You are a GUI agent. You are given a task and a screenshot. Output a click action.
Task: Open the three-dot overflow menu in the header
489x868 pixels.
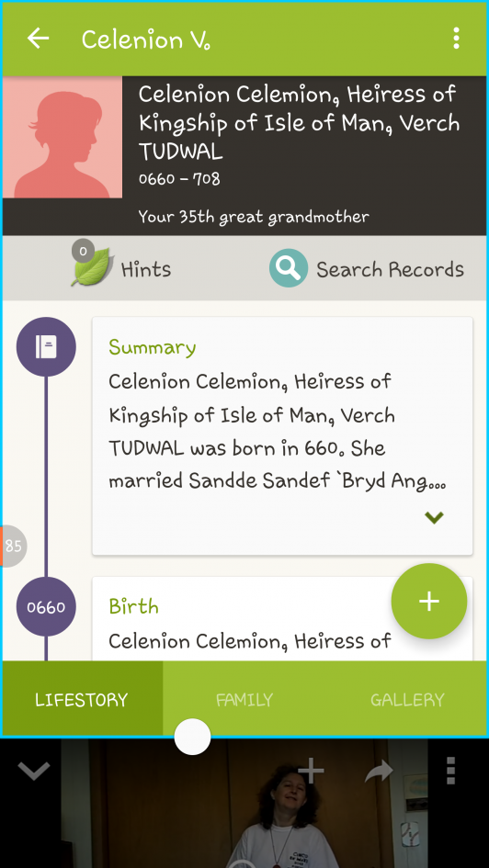[x=456, y=39]
